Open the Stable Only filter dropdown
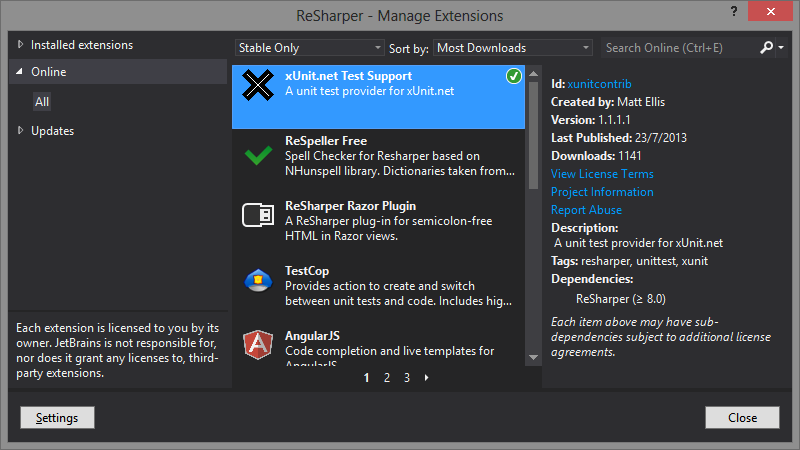 click(309, 47)
